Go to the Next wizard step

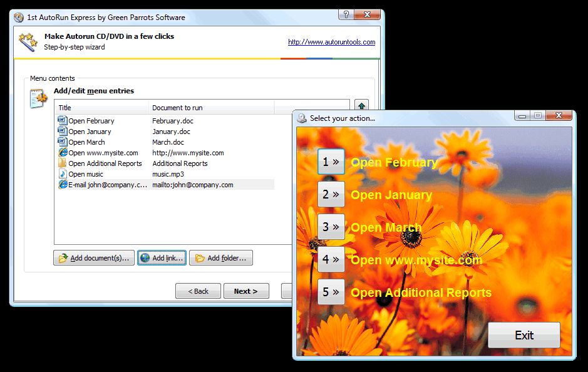click(245, 291)
